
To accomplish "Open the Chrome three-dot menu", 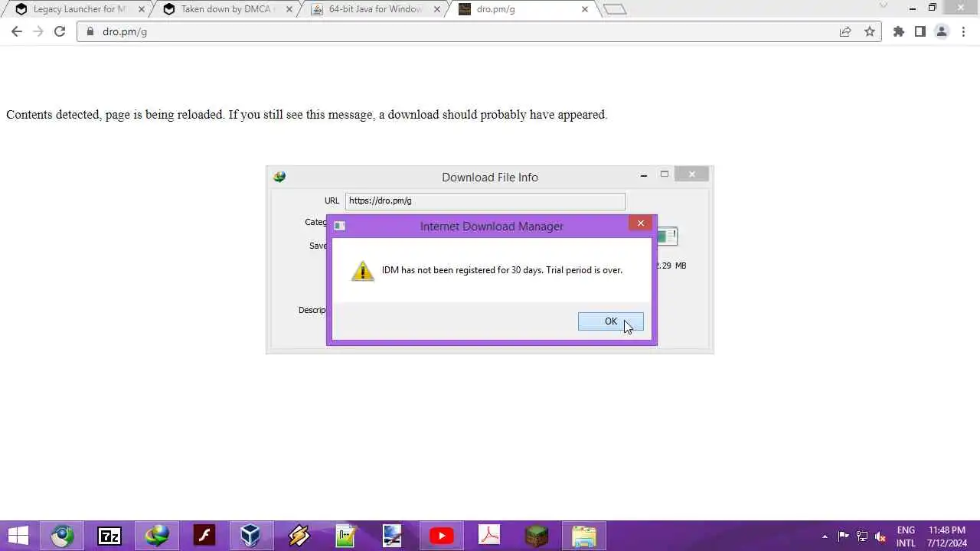I will [963, 31].
